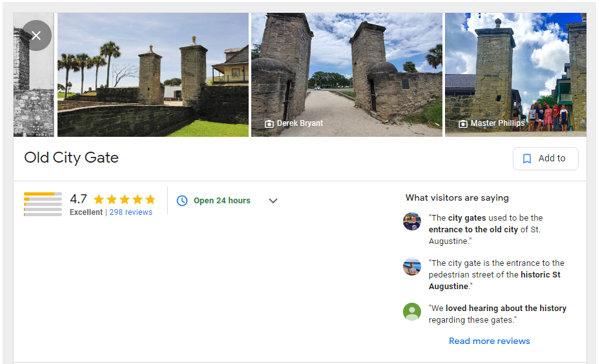Open first reviewer's avatar with two people
Viewport: 600px width, 364px height.
(x=412, y=222)
